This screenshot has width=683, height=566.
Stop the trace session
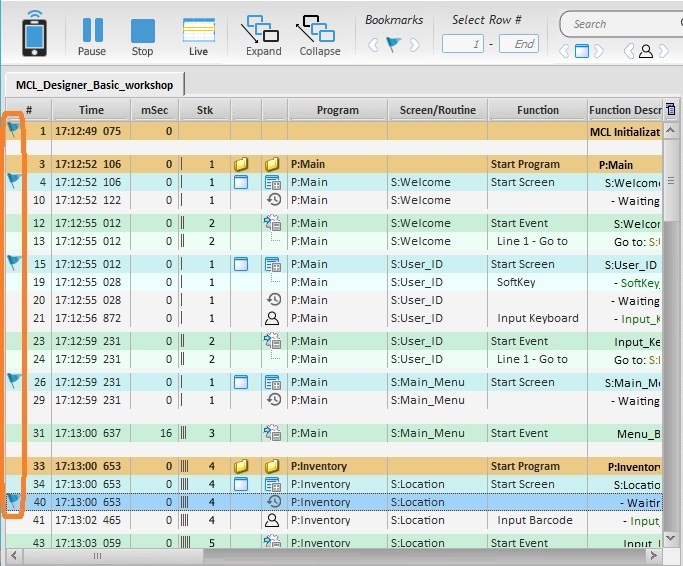143,36
